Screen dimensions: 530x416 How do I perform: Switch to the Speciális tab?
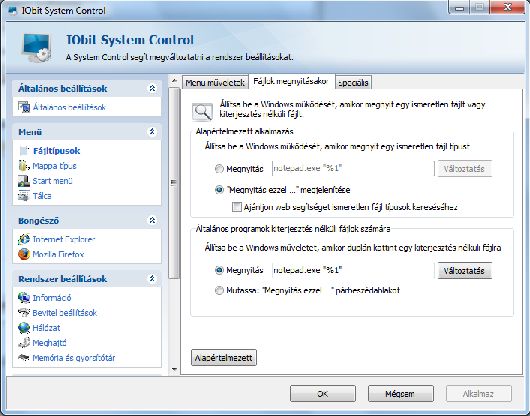[x=353, y=83]
